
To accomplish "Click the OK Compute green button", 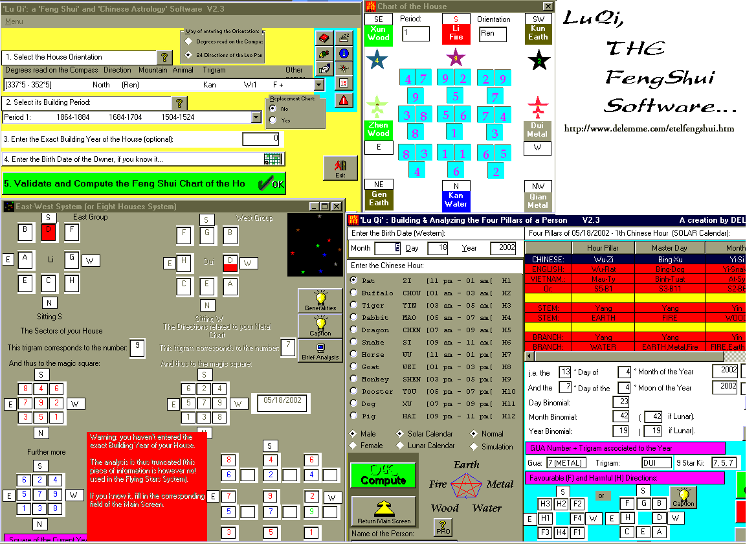I will (x=383, y=475).
